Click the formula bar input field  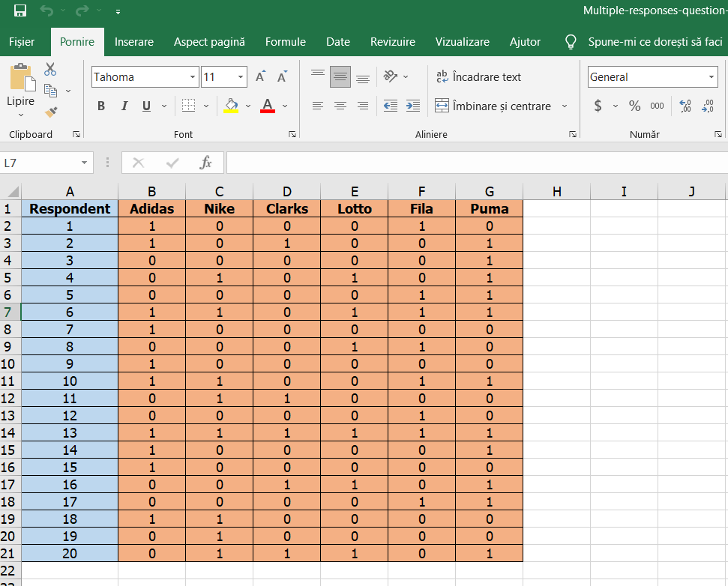[x=477, y=163]
